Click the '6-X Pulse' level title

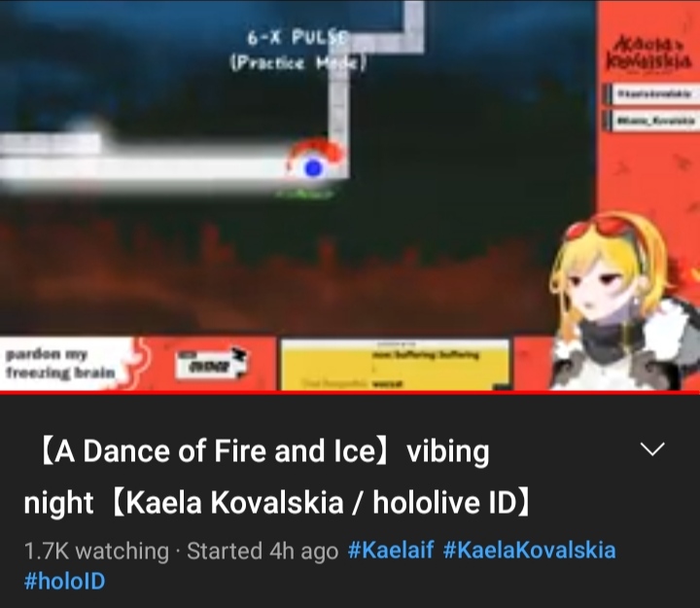(297, 38)
